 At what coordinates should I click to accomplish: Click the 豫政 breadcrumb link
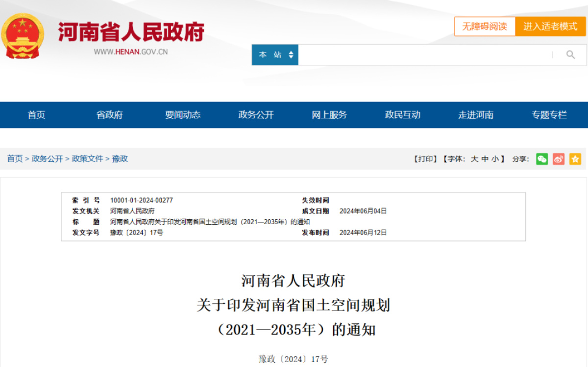point(120,159)
